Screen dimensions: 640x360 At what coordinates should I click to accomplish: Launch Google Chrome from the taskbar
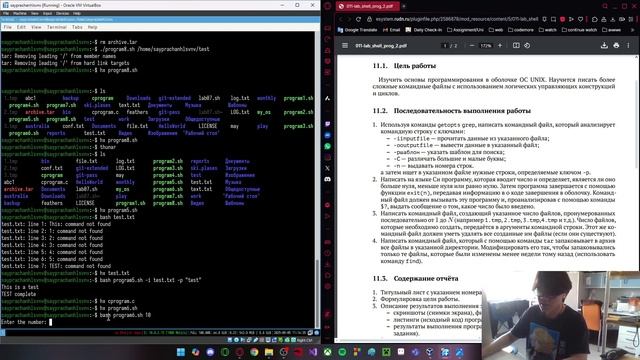[x=254, y=352]
